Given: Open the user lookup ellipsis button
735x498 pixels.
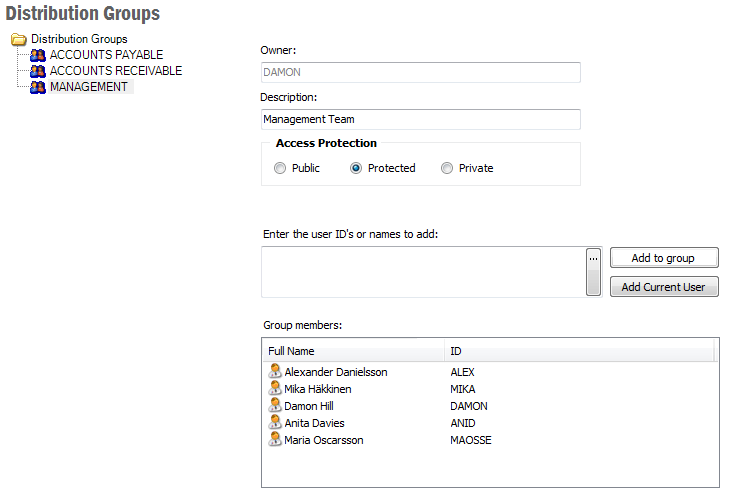Looking at the screenshot, I should pyautogui.click(x=593, y=258).
